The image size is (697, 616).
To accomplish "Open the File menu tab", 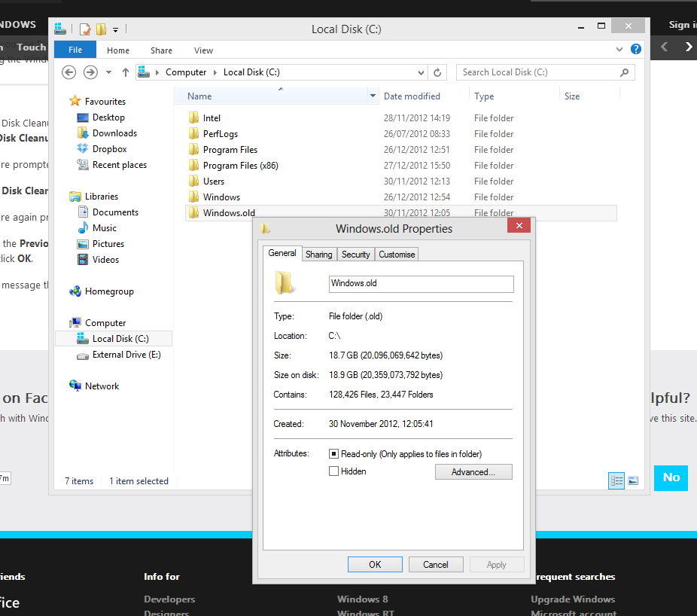I will click(x=75, y=50).
